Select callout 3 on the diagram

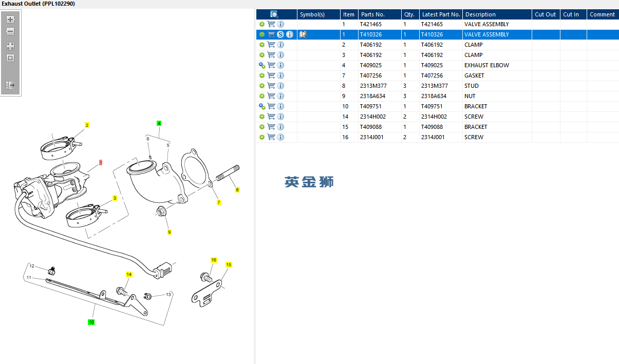coord(115,198)
